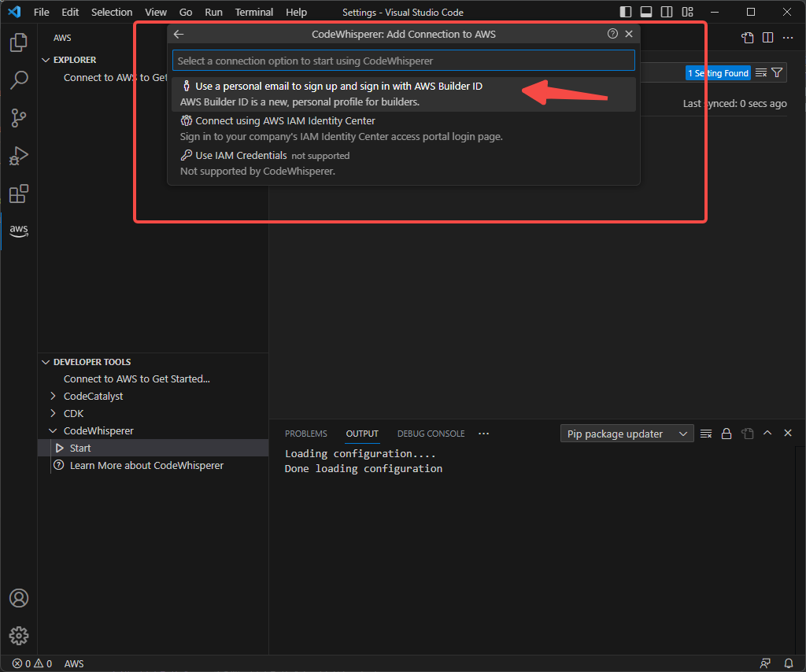Open the File menu
This screenshot has width=806, height=672.
point(42,12)
